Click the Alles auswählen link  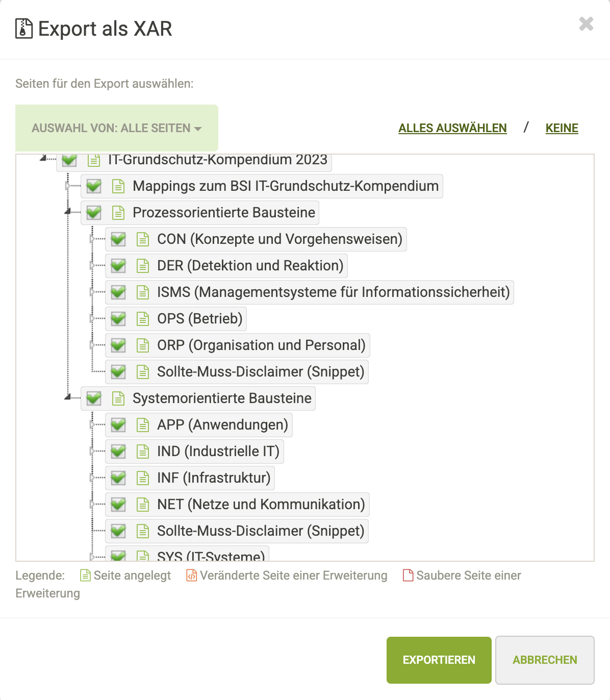click(x=452, y=128)
